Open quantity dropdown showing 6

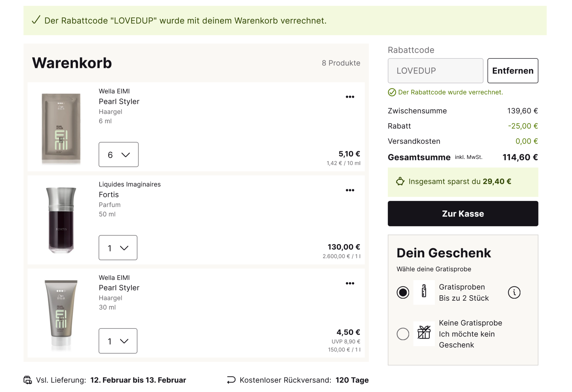point(118,155)
